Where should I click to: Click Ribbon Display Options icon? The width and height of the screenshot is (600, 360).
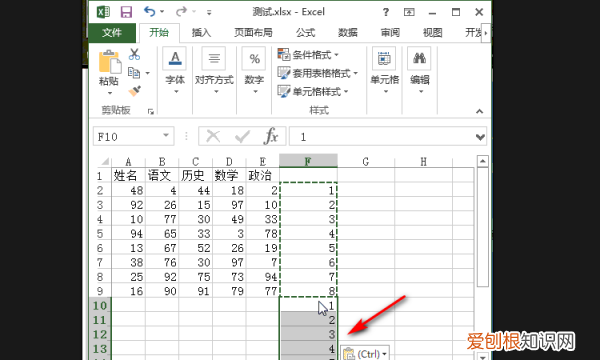(409, 12)
